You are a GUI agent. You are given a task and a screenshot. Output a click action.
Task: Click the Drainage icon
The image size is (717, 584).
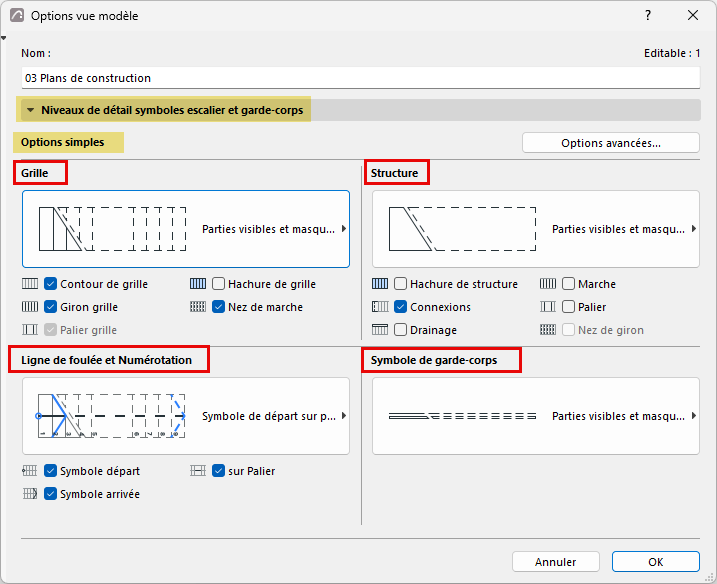pos(380,330)
